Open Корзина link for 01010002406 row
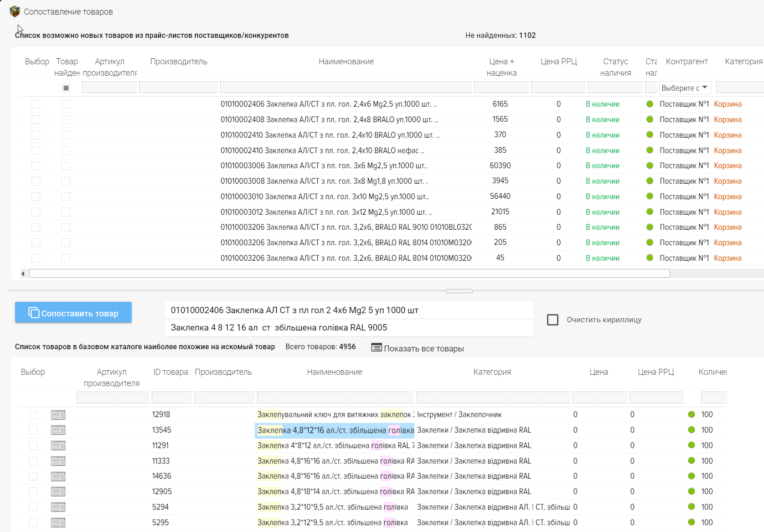 728,104
